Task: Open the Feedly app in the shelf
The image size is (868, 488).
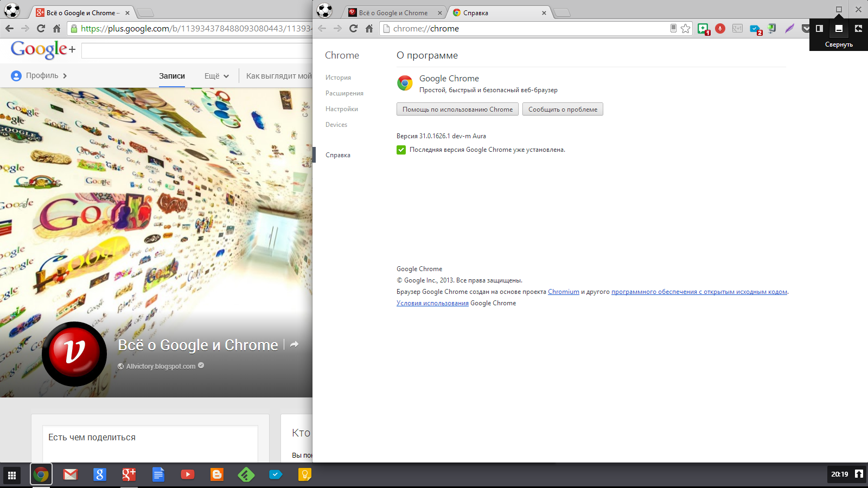Action: coord(246,475)
